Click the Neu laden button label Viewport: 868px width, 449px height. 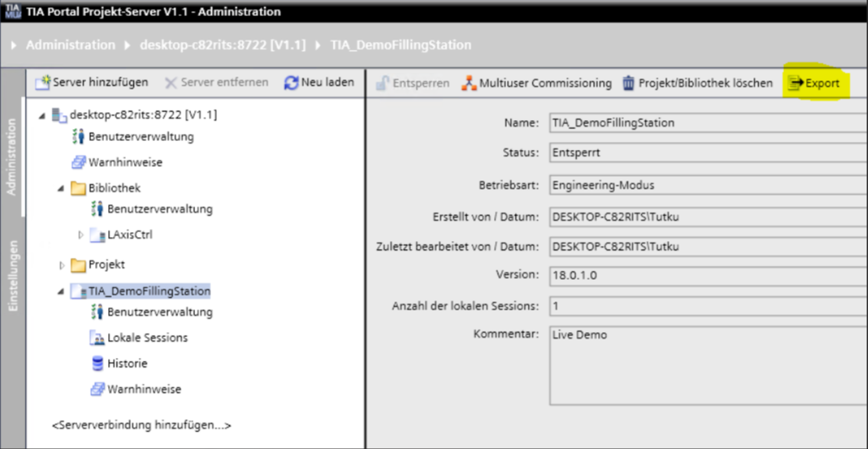[x=328, y=83]
